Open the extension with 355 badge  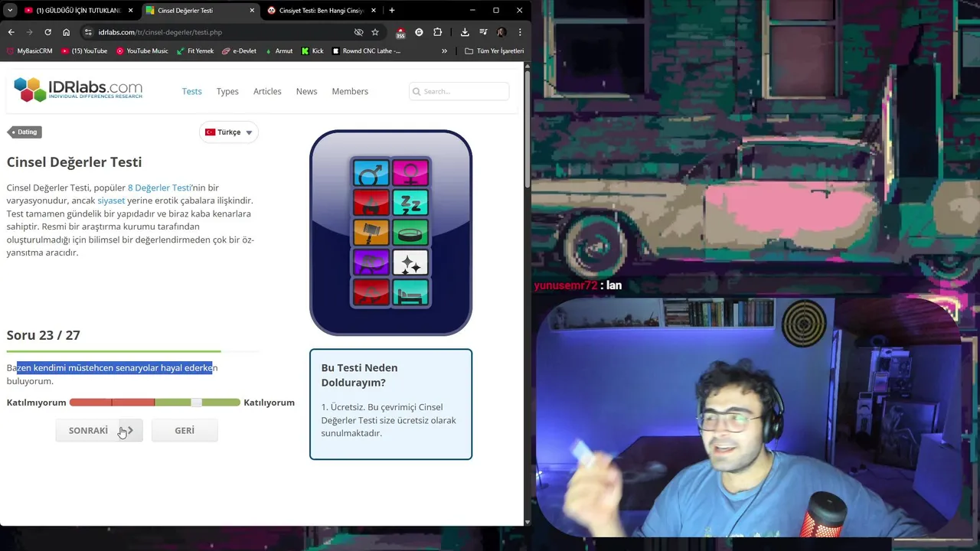click(x=400, y=33)
